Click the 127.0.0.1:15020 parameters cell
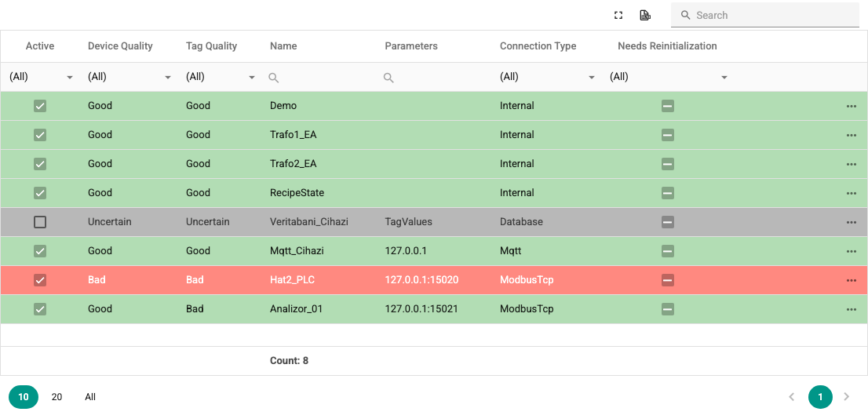 coord(421,280)
